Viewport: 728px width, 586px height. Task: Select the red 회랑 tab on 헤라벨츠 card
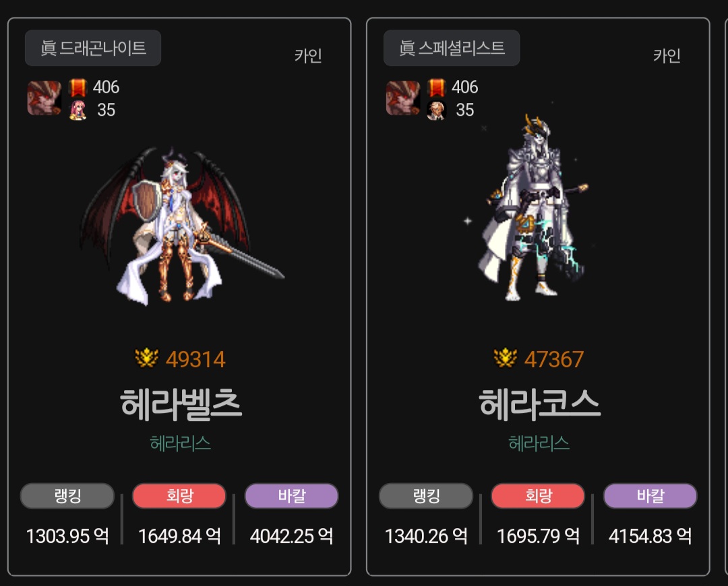point(179,496)
